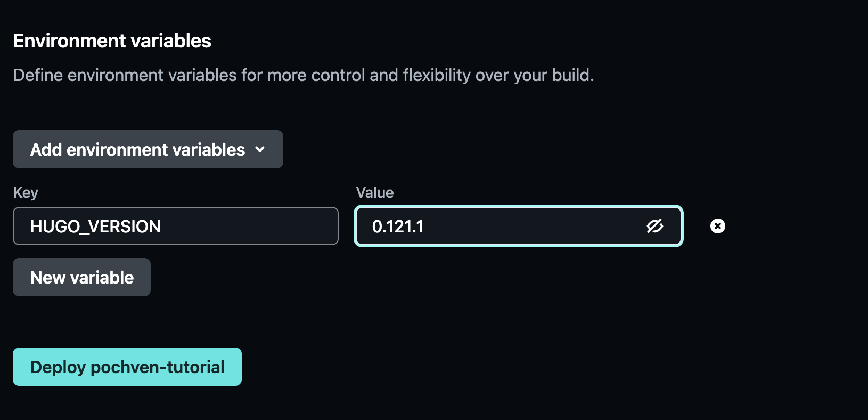Open the Add environment variables dropdown
Image resolution: width=868 pixels, height=420 pixels.
148,149
